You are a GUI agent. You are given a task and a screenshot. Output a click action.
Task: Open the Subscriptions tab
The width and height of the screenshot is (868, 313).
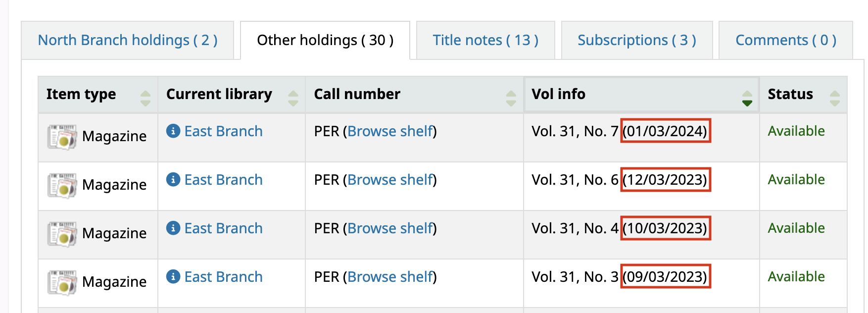click(x=637, y=40)
